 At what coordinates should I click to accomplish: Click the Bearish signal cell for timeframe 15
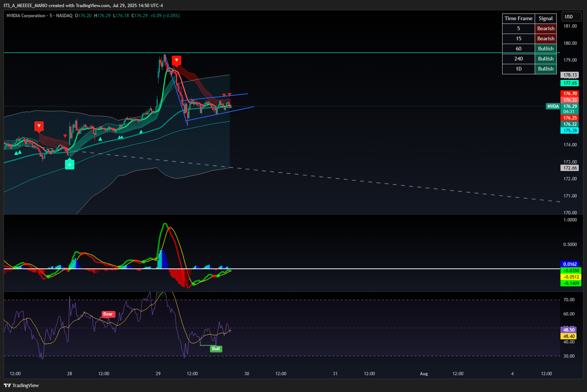click(x=546, y=38)
